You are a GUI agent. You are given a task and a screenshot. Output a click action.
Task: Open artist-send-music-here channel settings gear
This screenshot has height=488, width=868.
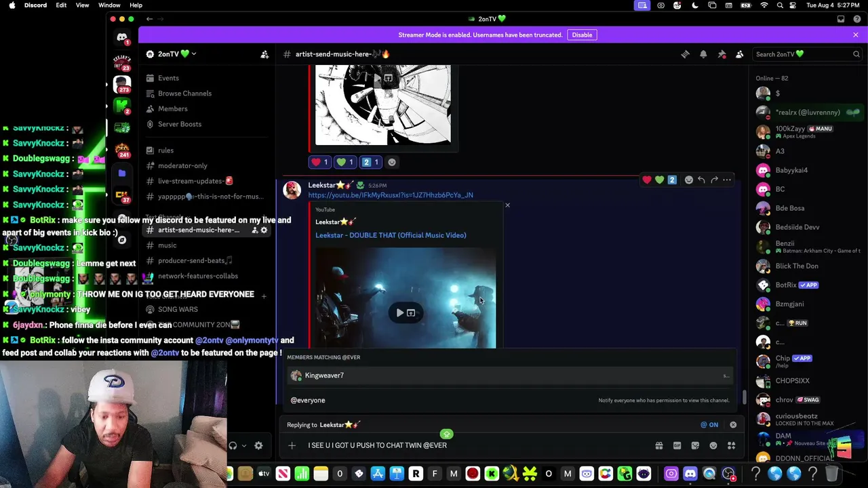tap(264, 230)
